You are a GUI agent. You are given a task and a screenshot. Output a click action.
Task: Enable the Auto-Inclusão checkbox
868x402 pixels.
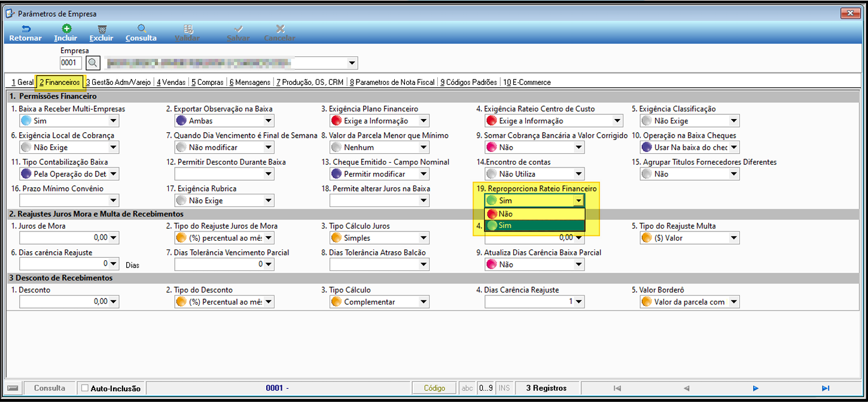(85, 388)
